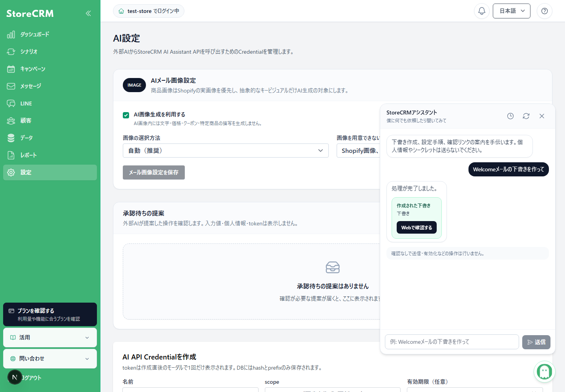Open the LINE section in the sidebar
The image size is (565, 392).
(x=50, y=103)
